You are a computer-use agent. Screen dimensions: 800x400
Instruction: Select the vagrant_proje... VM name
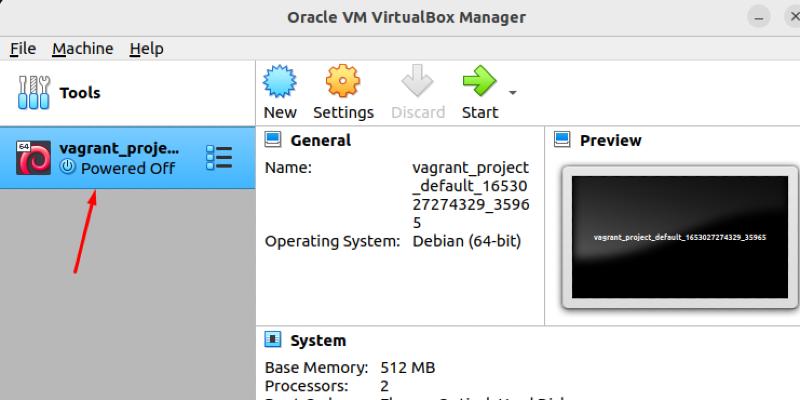pos(119,148)
